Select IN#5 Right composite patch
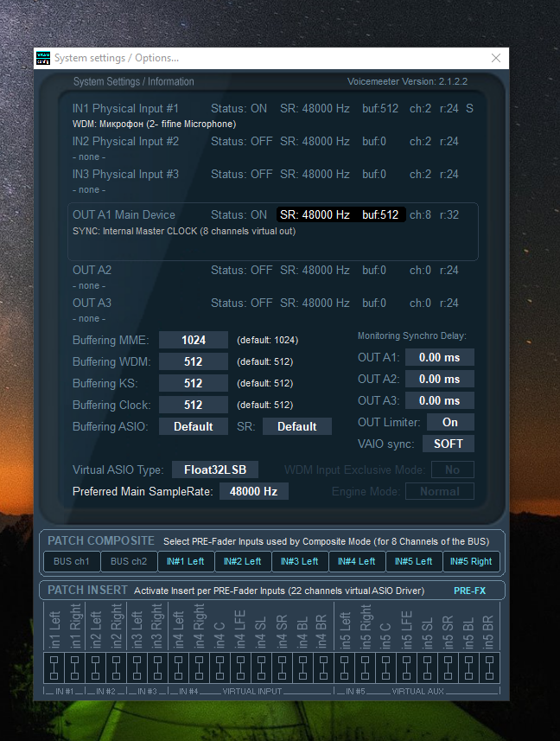Image resolution: width=560 pixels, height=741 pixels. [471, 561]
